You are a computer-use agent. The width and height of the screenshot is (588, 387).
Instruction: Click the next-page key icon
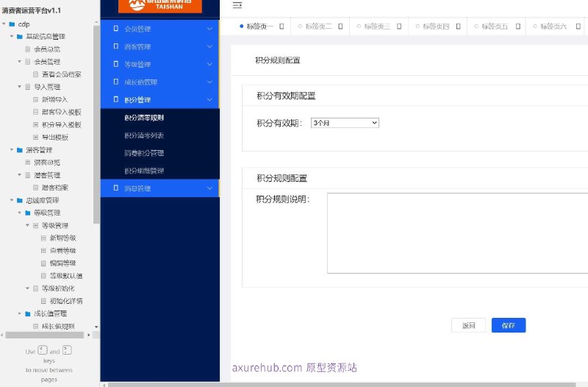pos(67,350)
